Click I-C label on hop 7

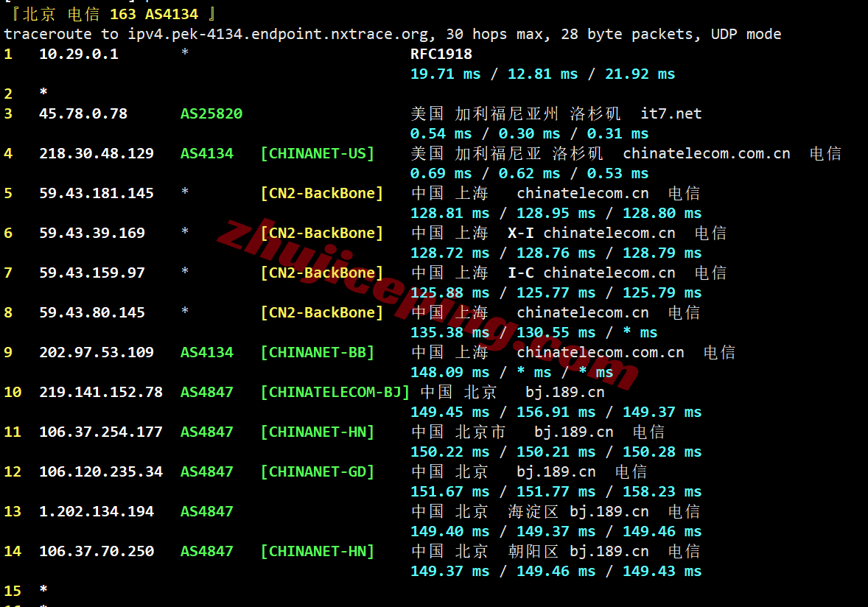[521, 273]
